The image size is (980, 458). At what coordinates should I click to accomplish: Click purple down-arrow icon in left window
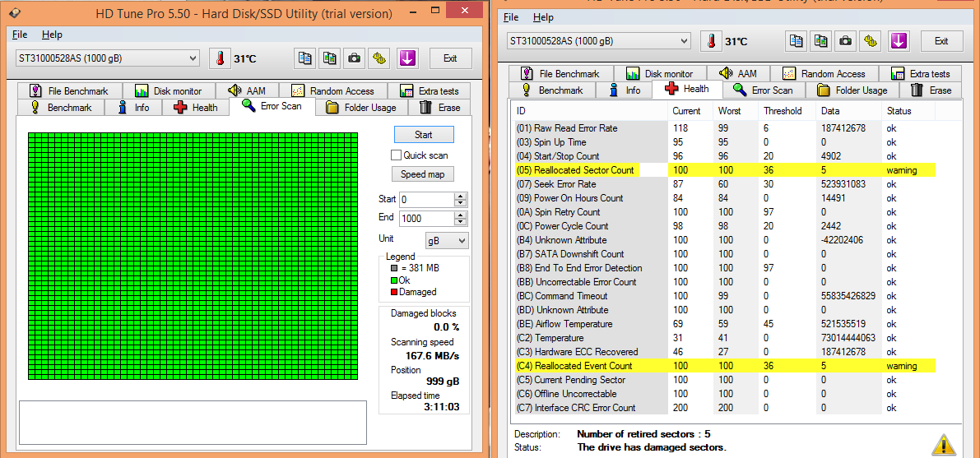coord(406,58)
